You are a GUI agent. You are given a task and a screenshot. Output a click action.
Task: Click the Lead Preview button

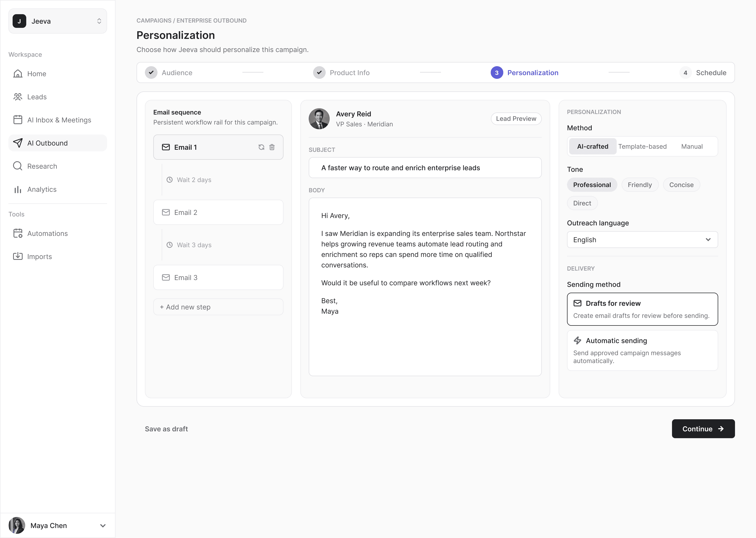(516, 118)
